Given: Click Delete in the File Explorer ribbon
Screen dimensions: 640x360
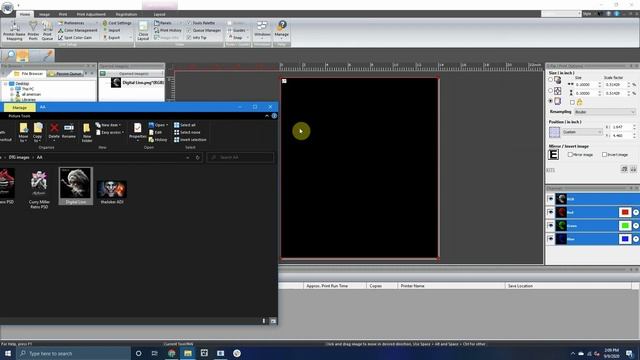Looking at the screenshot, I should tap(54, 131).
